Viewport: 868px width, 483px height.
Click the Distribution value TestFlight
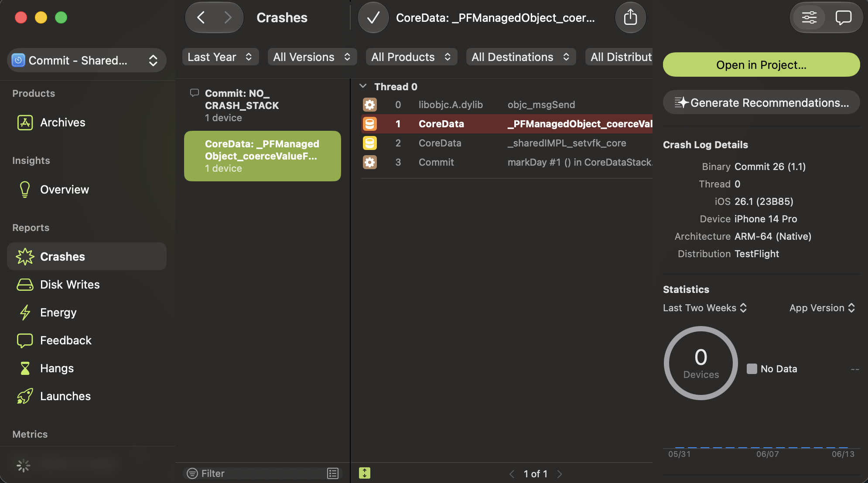click(x=757, y=254)
